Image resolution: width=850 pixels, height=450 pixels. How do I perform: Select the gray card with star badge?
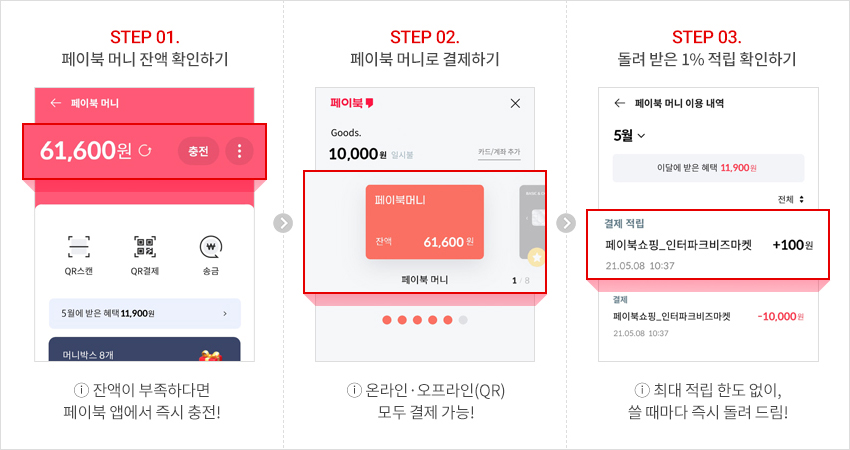coord(532,223)
